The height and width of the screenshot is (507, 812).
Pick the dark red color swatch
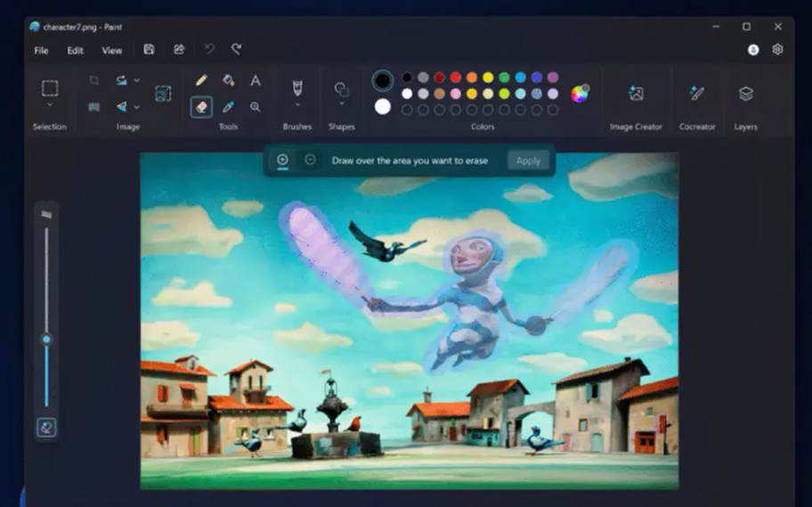(x=439, y=78)
